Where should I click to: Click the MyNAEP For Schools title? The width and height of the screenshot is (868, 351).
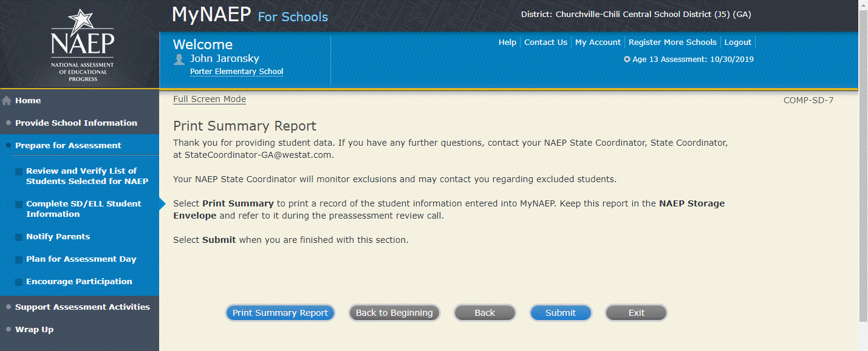(250, 15)
